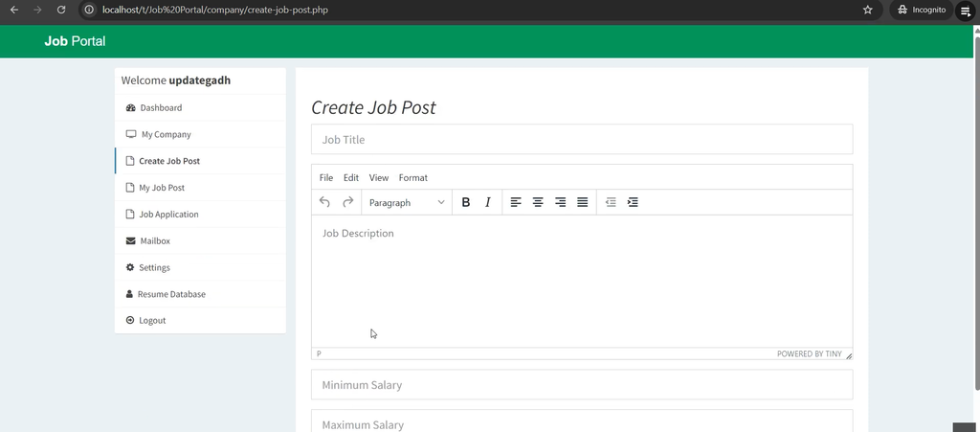Log out via the Logout link
The width and height of the screenshot is (980, 432).
[201, 320]
